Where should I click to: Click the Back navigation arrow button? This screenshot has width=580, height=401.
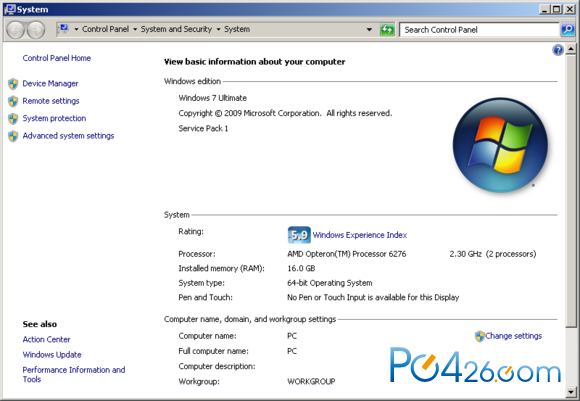click(x=16, y=30)
